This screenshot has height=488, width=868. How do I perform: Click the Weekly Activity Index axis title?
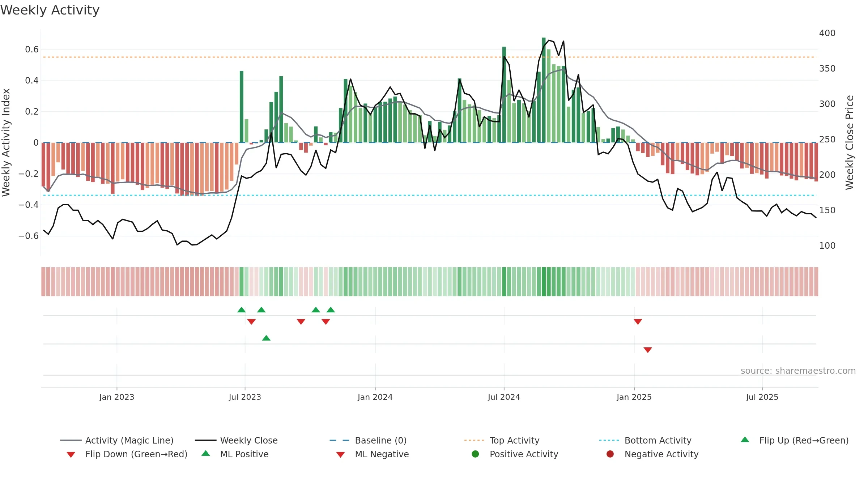6,142
